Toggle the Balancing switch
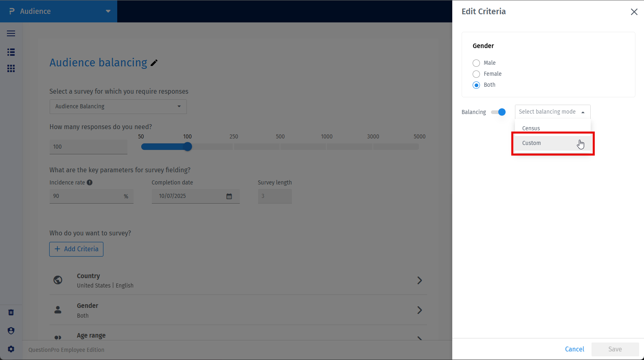This screenshot has width=644, height=360. (498, 112)
